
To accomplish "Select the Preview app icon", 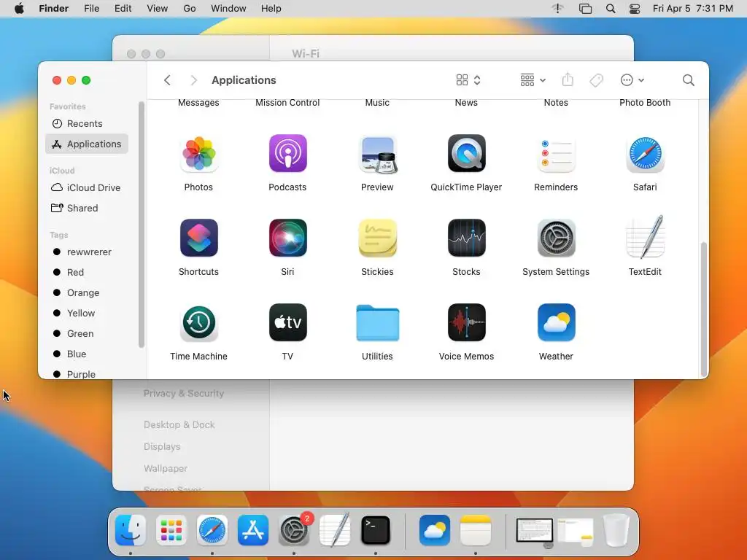I will point(377,153).
